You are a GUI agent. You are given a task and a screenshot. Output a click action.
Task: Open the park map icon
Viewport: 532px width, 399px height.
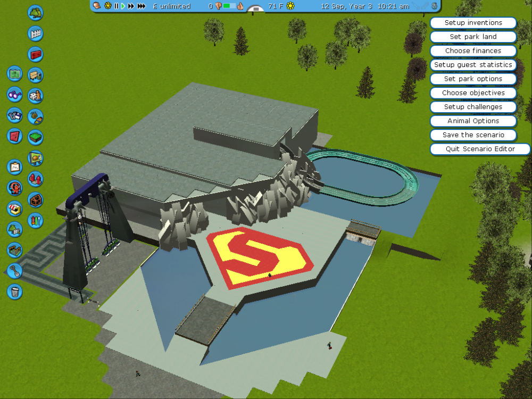pos(15,73)
